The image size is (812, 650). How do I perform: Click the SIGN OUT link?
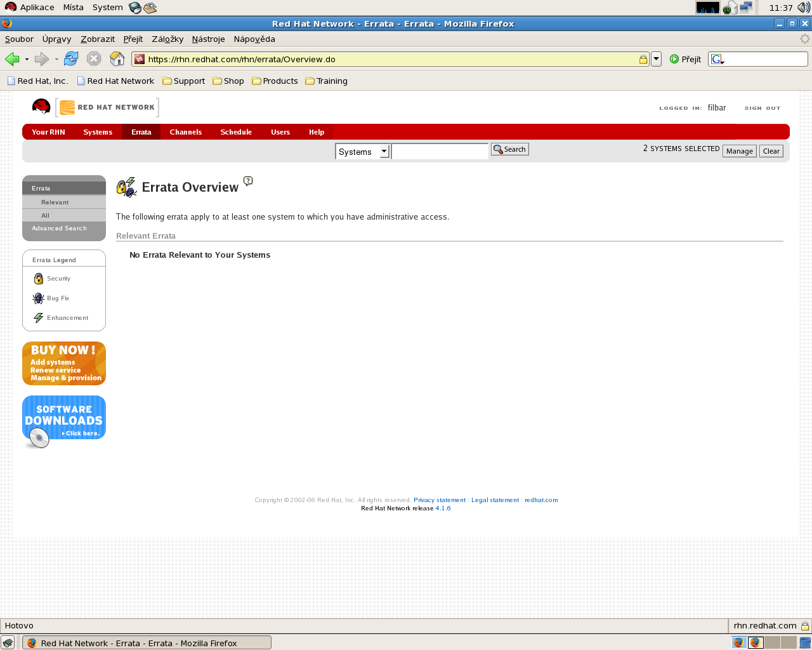coord(763,108)
